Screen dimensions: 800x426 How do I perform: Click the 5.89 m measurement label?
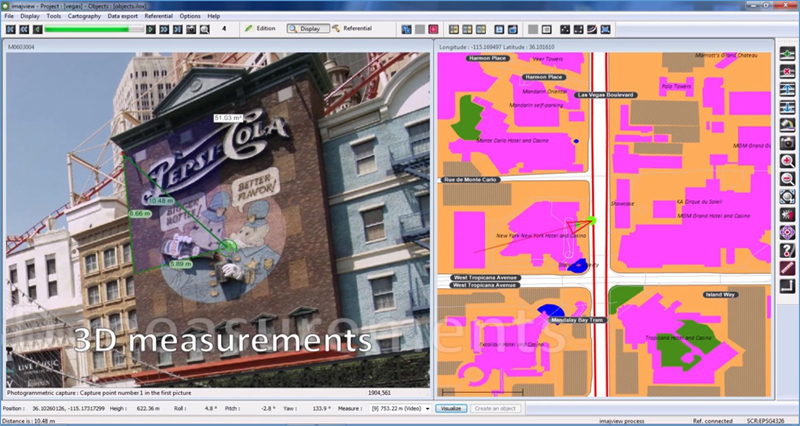pos(181,264)
